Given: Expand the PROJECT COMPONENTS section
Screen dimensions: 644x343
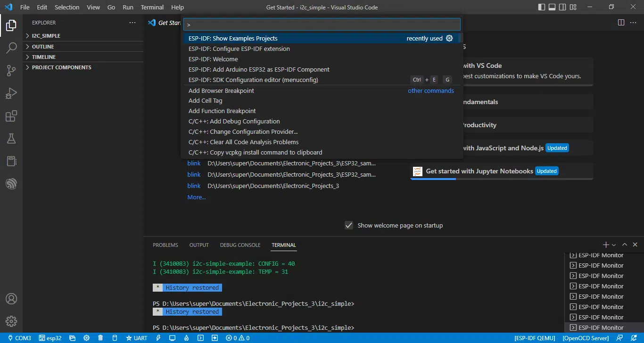Looking at the screenshot, I should [x=83, y=67].
